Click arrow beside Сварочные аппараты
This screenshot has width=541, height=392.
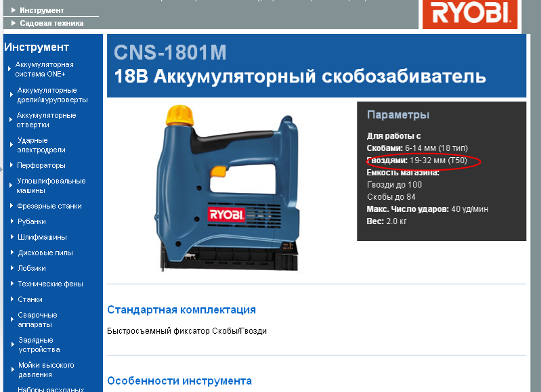[12, 320]
